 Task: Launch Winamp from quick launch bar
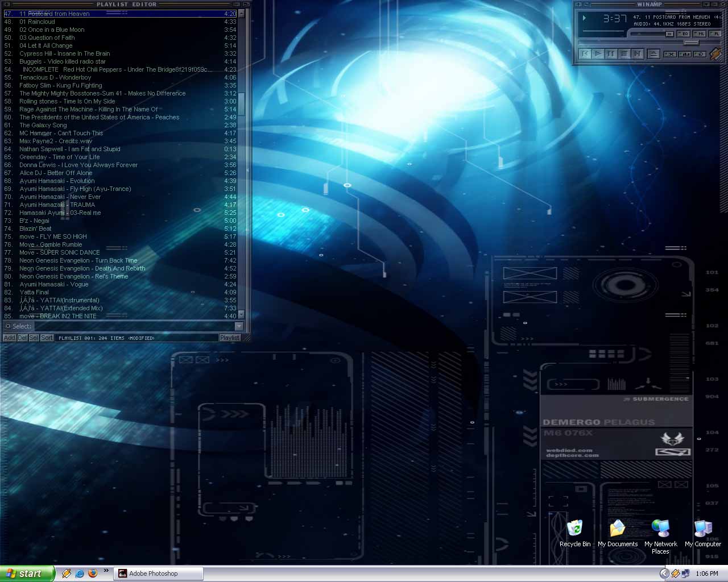coord(67,573)
